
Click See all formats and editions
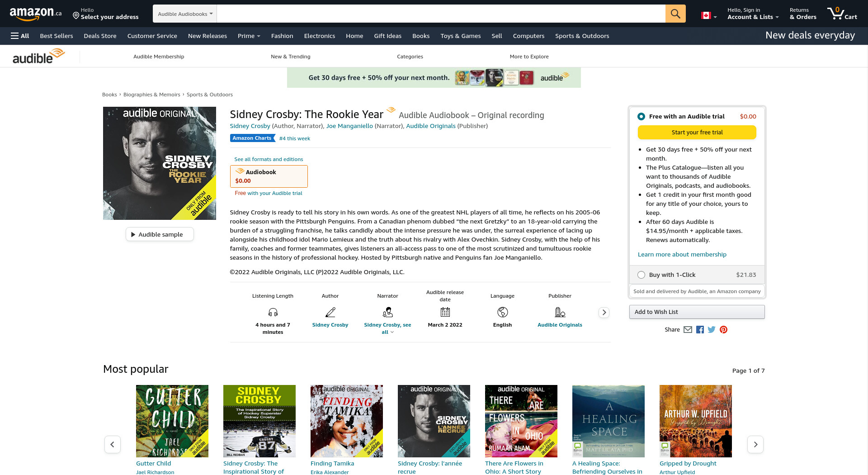269,159
